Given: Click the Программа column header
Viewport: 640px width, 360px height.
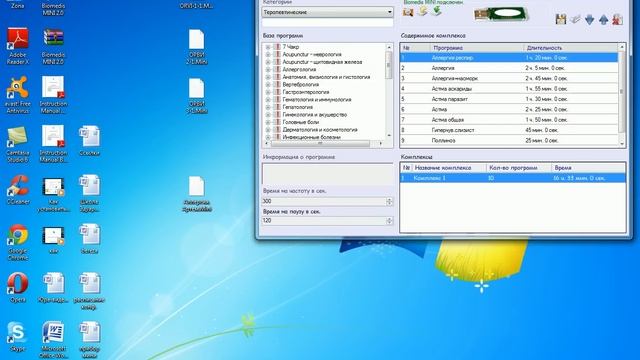Looking at the screenshot, I should 477,48.
